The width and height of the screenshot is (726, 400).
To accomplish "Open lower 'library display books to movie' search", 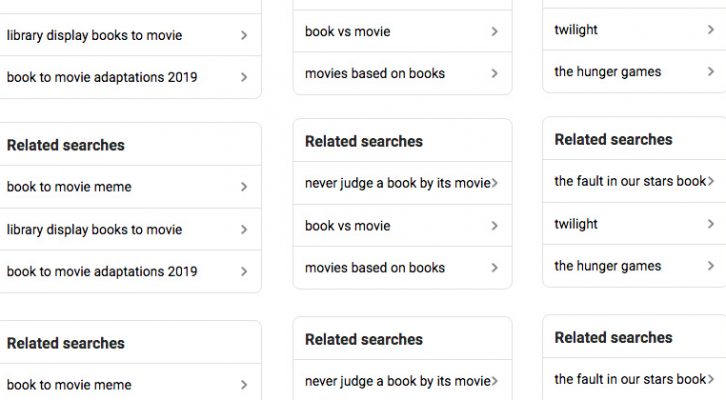I will click(x=94, y=229).
